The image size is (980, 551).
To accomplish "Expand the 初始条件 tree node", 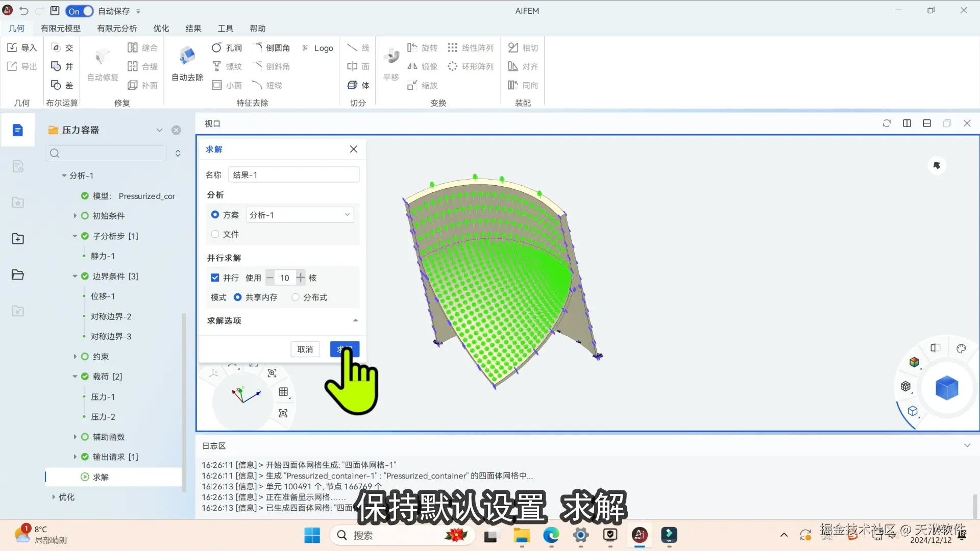I will (75, 216).
